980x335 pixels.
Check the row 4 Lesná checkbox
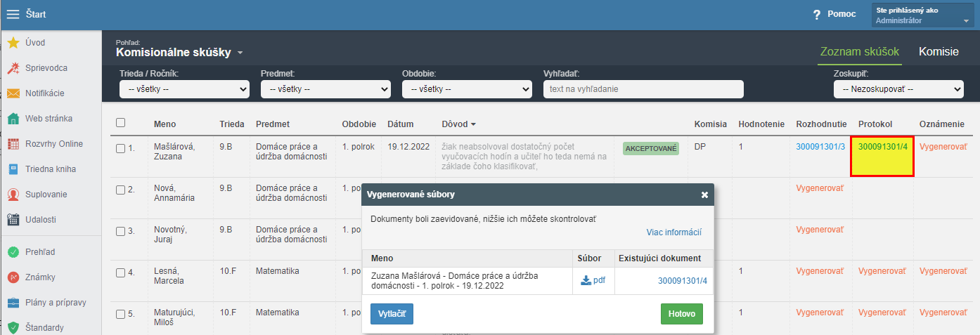120,272
